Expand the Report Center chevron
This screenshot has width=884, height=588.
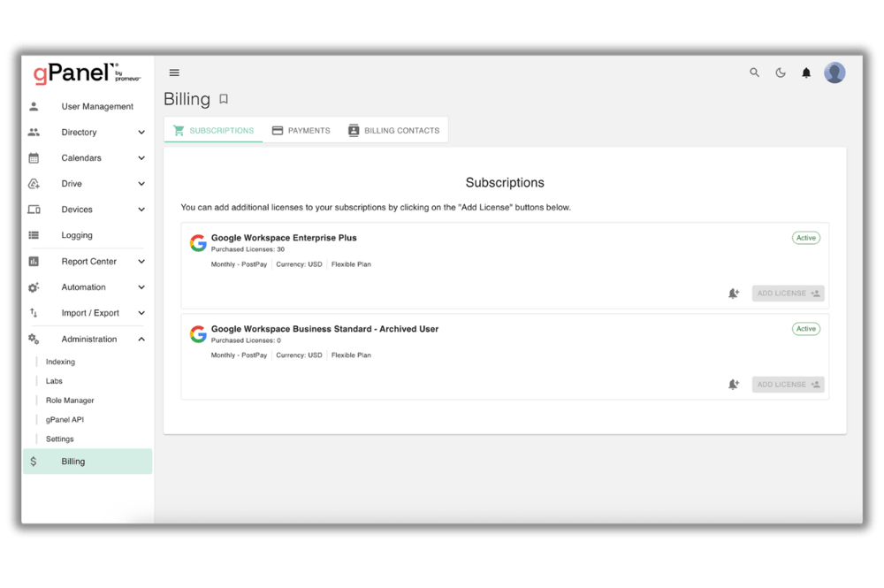tap(141, 262)
